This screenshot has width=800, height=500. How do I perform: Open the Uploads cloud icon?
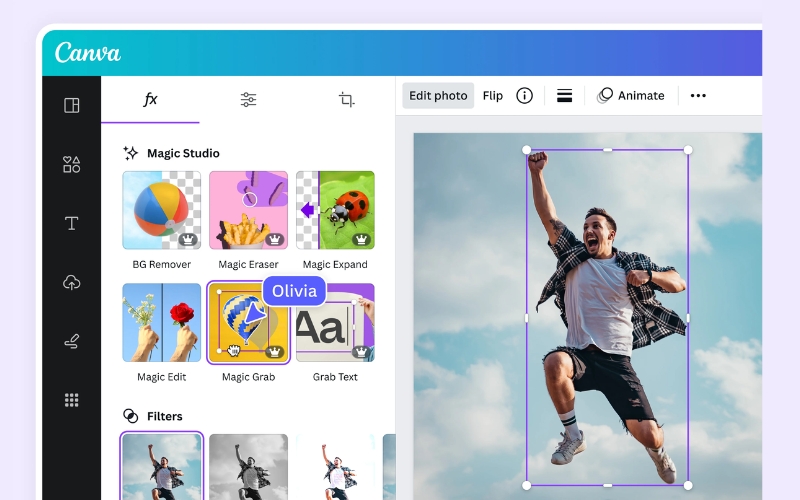[x=71, y=282]
